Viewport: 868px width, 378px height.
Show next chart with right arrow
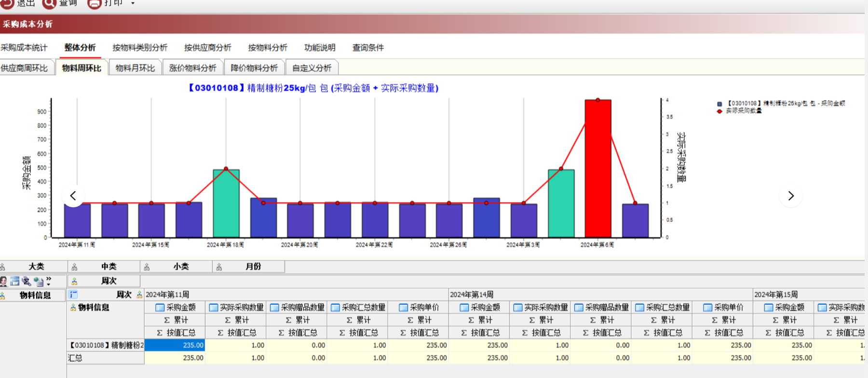click(x=791, y=196)
